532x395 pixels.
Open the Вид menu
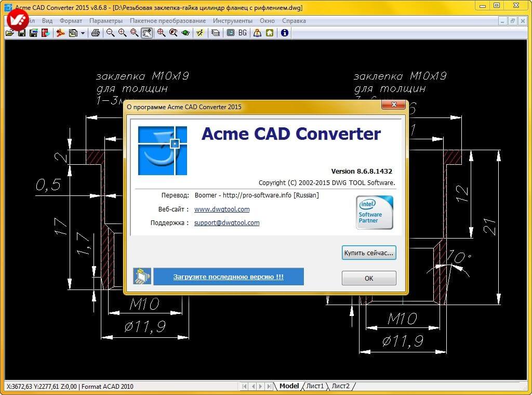tap(47, 21)
